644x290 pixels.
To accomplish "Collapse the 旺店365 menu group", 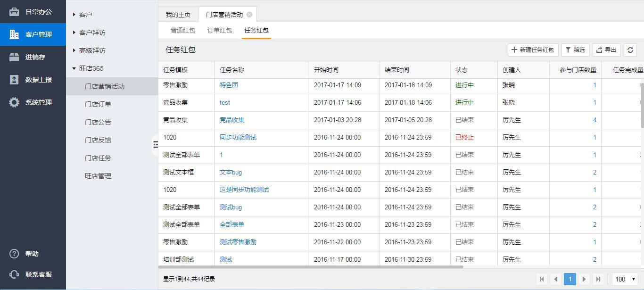I will [74, 68].
